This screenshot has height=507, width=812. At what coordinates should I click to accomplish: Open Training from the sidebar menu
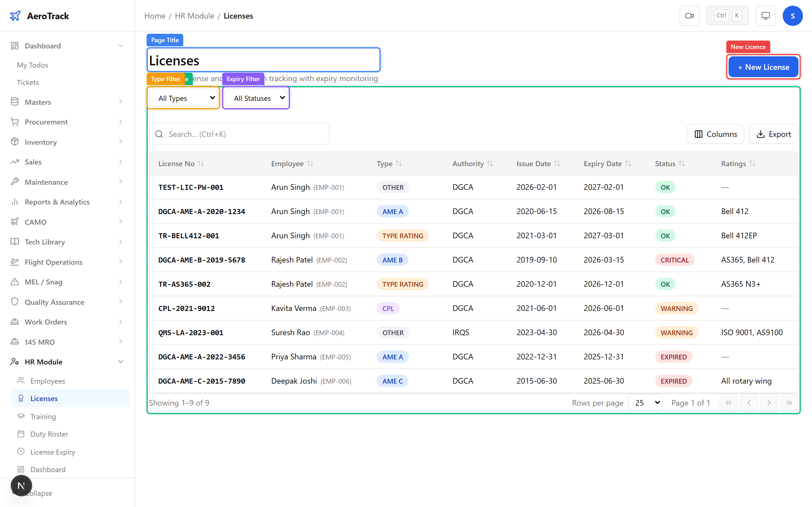pyautogui.click(x=43, y=416)
